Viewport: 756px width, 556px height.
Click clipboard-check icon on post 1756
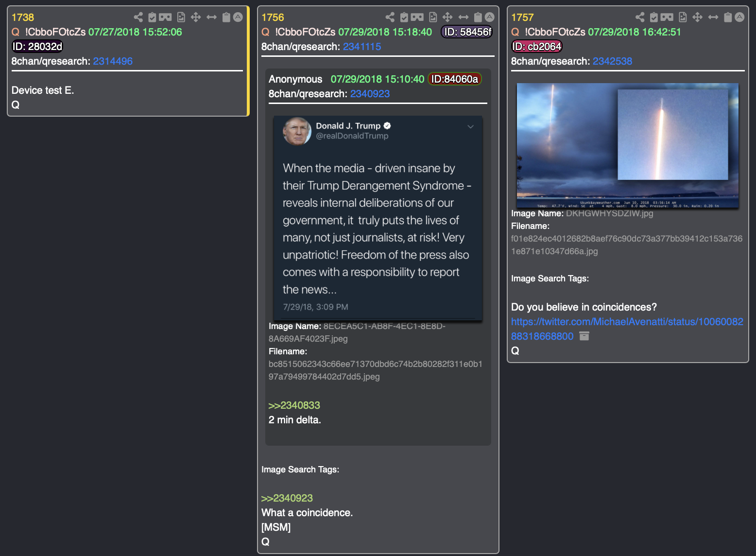pos(404,17)
